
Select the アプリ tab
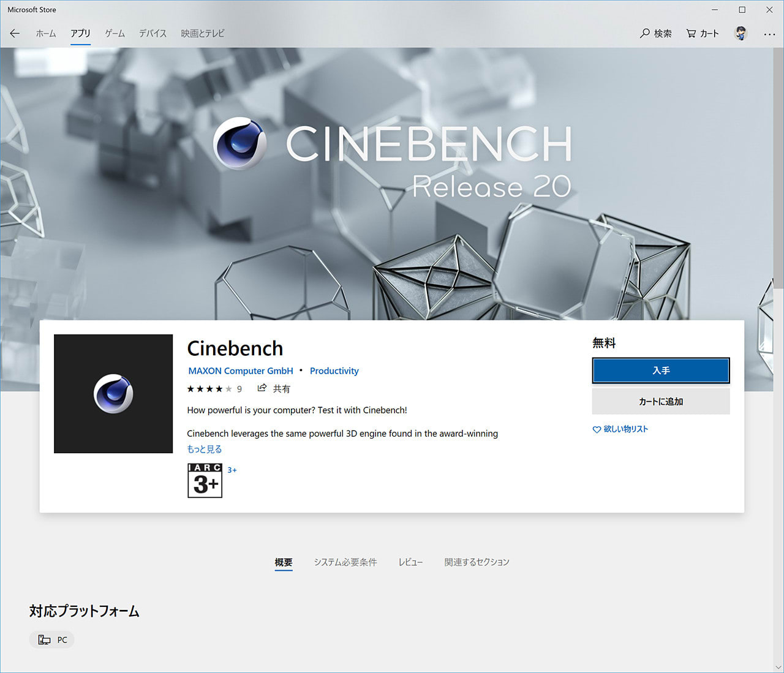click(80, 34)
